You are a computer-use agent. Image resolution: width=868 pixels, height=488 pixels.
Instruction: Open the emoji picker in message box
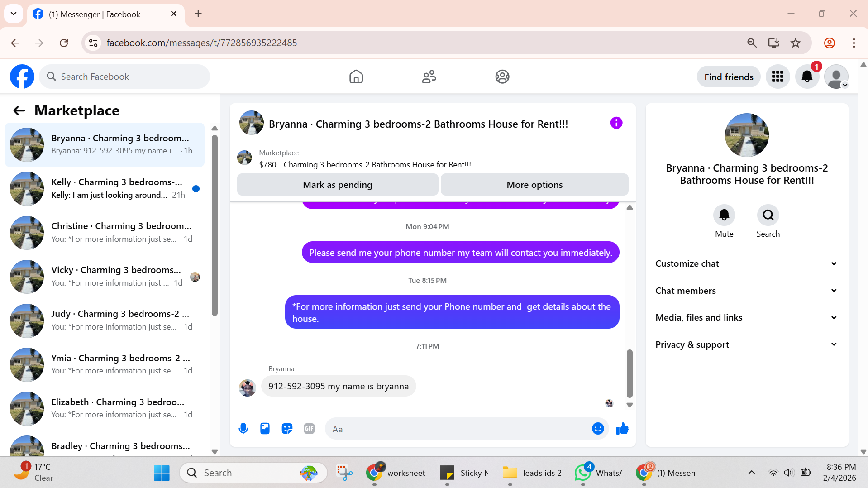click(598, 428)
